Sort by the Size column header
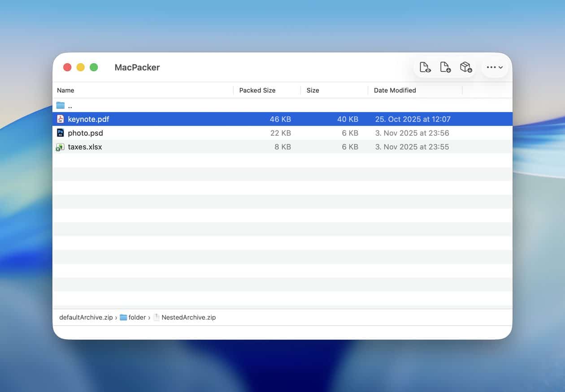This screenshot has width=565, height=392. click(x=313, y=90)
